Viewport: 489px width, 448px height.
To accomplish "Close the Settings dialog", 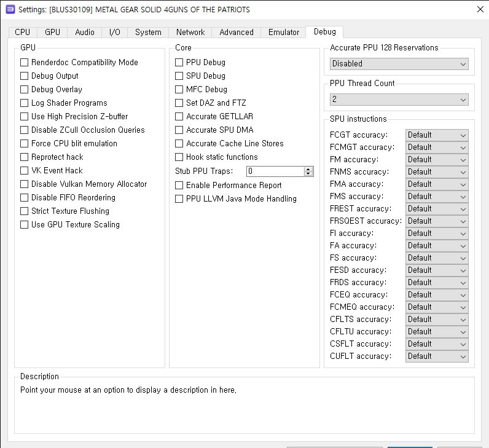I will 480,9.
